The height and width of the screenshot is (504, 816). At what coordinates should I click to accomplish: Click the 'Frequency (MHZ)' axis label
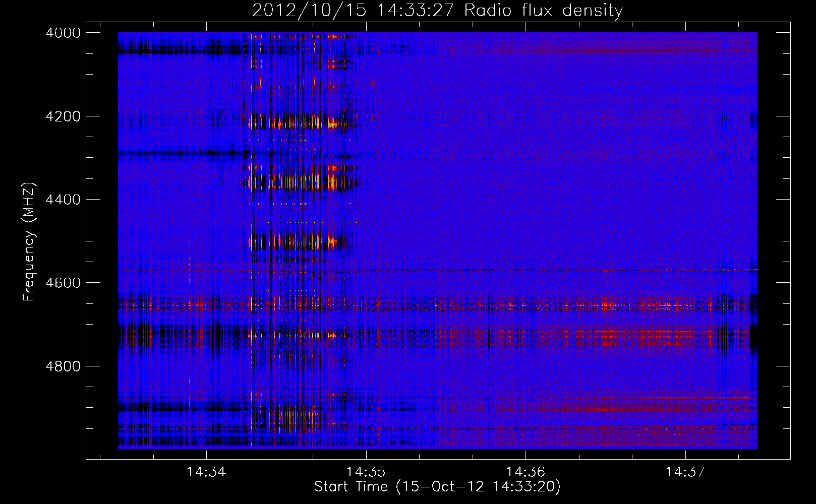click(x=29, y=242)
